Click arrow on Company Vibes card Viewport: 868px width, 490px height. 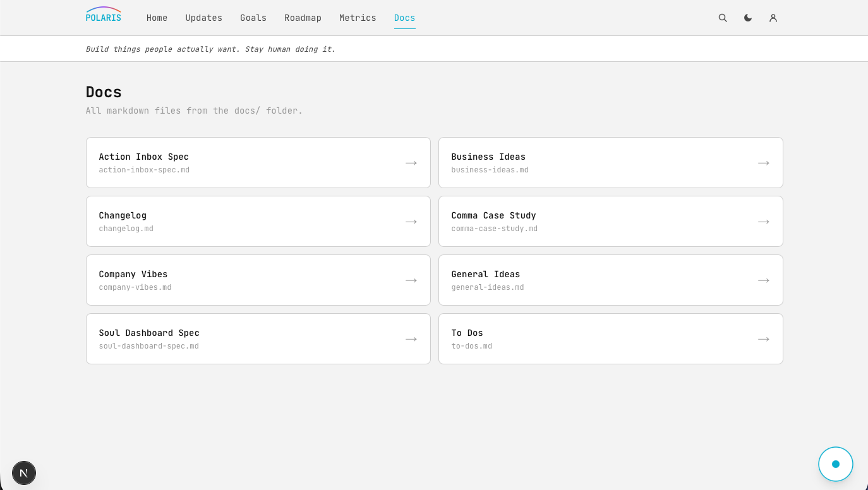411,280
